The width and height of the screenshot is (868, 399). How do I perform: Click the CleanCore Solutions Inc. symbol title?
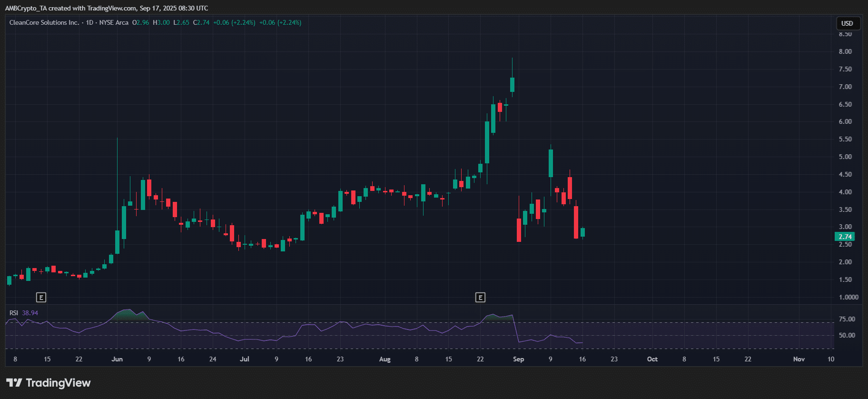pyautogui.click(x=44, y=22)
